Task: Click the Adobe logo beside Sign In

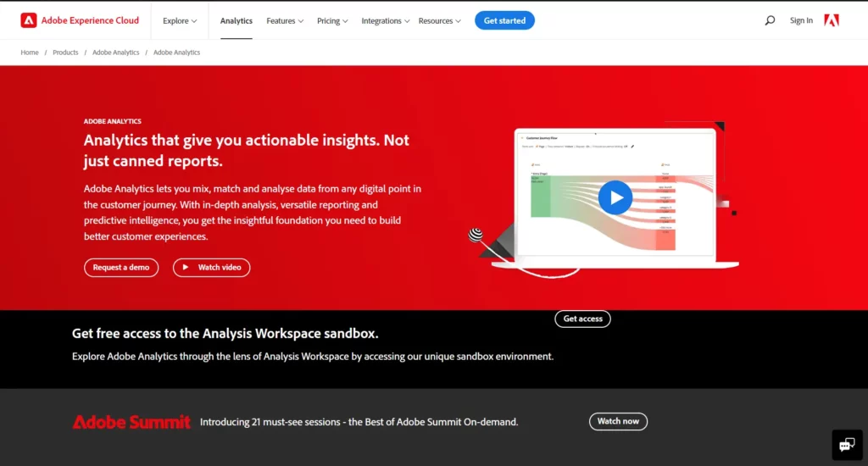Action: click(x=832, y=20)
